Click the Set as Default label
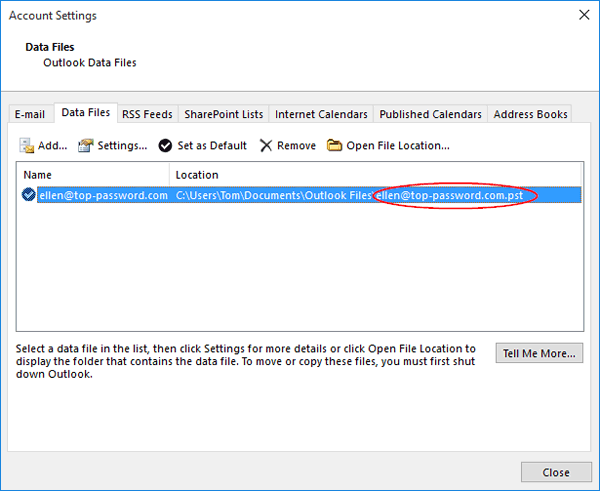600x491 pixels. (x=212, y=146)
